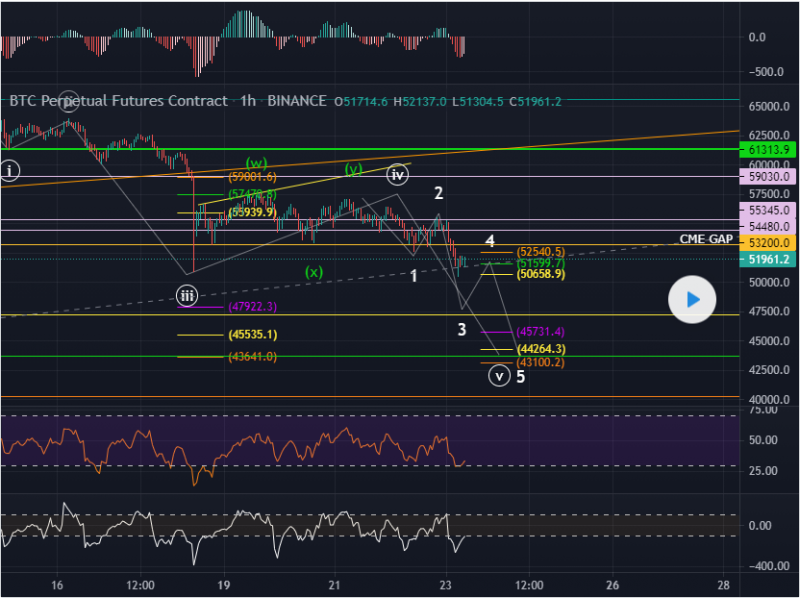Open the BTC Perpetual Futures Contract symbol title

pos(119,101)
